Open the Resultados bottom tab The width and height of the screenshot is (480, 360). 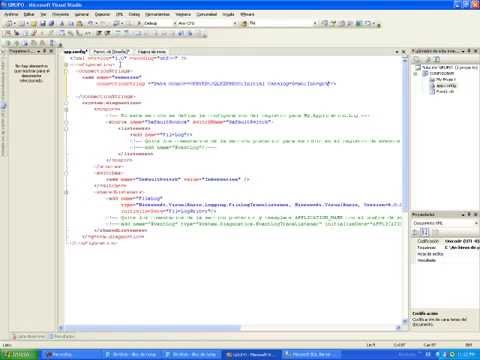point(62,336)
